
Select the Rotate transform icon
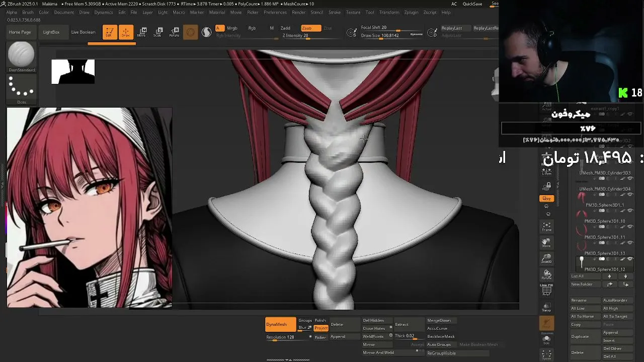(x=174, y=32)
